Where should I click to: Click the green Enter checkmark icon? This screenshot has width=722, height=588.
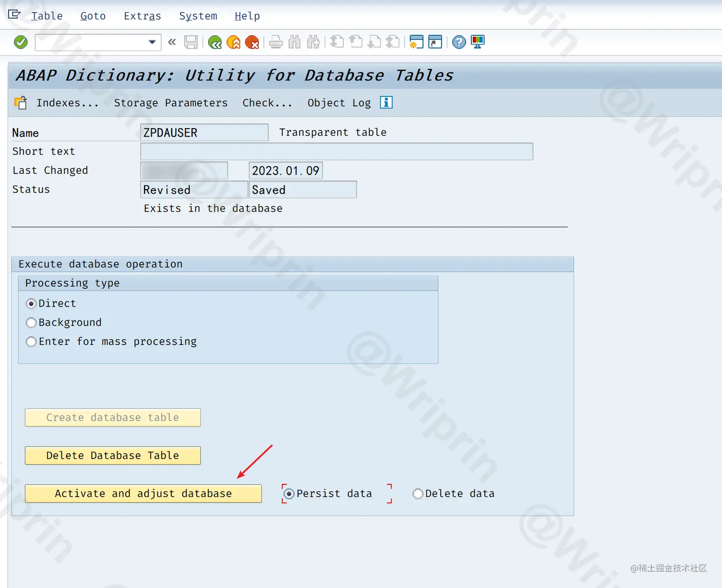21,42
